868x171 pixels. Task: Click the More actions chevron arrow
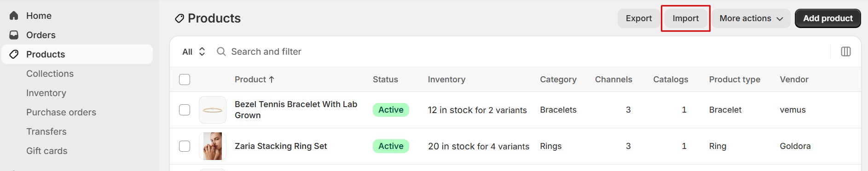click(x=780, y=19)
